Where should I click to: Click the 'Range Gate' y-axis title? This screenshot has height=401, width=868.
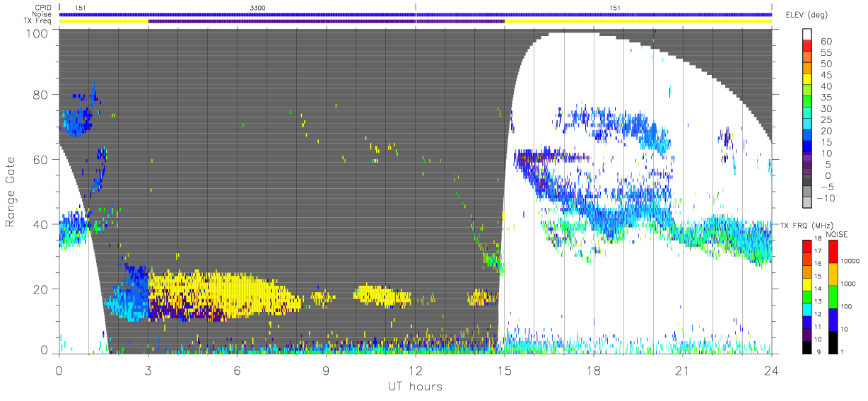click(x=11, y=193)
